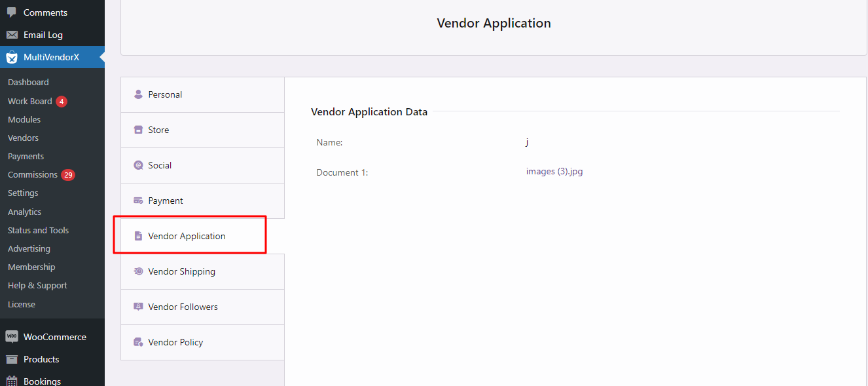Screen dimensions: 868x386
Task: Switch to the Store tab
Action: 202,130
